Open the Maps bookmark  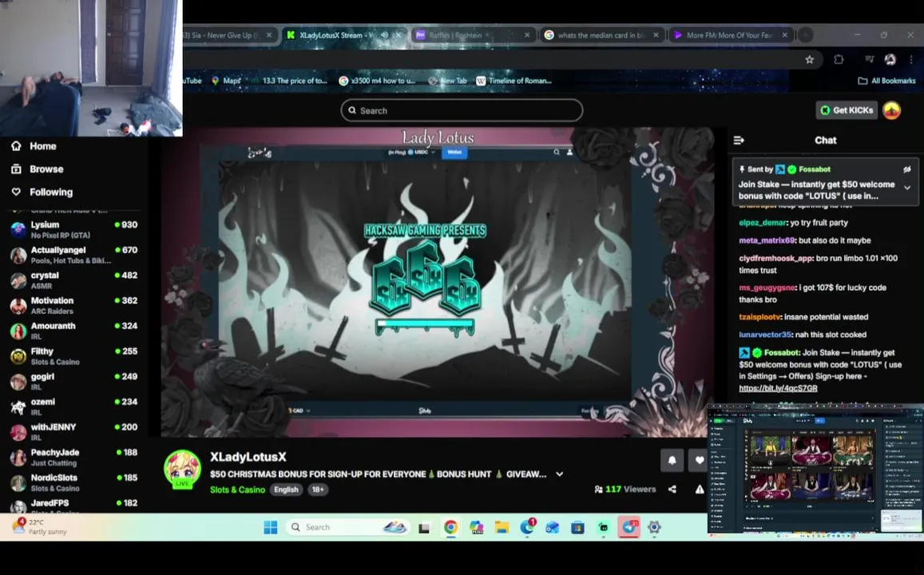(x=226, y=81)
